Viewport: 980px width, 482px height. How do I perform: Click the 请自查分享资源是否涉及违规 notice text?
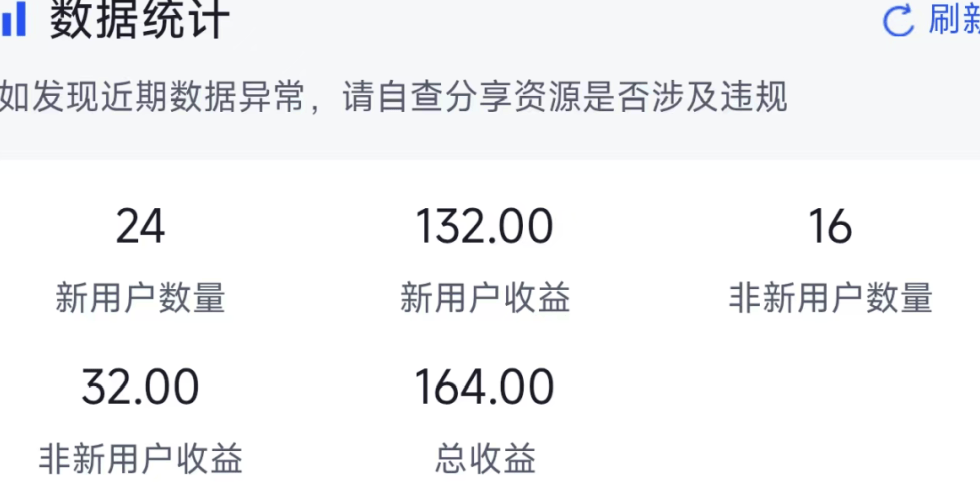[565, 98]
